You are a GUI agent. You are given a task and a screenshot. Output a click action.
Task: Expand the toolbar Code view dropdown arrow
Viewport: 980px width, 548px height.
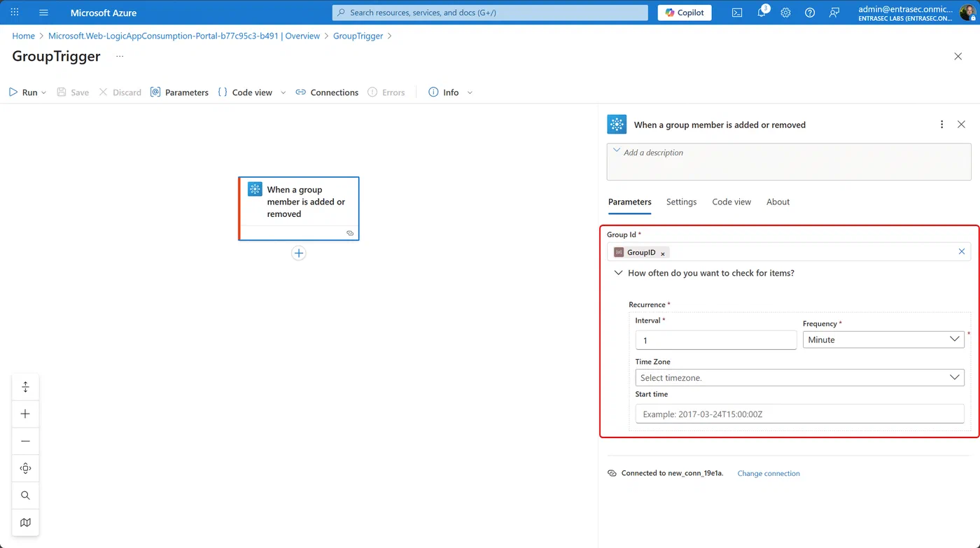(x=283, y=92)
